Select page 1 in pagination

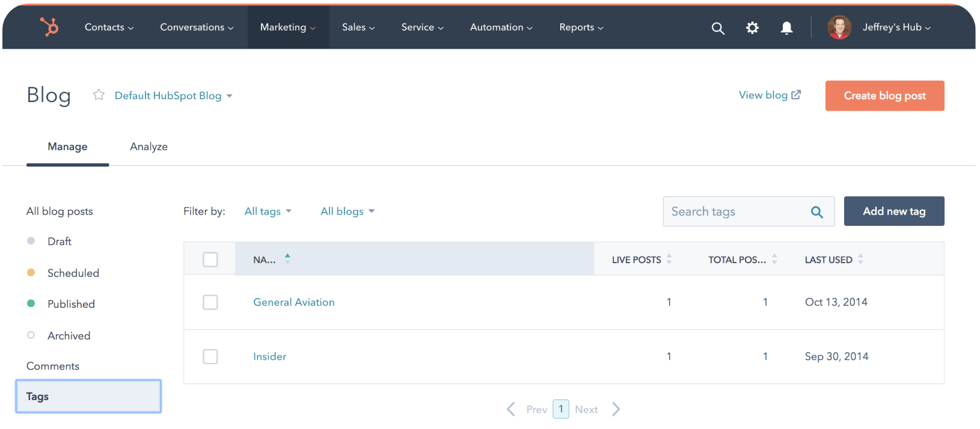[x=561, y=409]
